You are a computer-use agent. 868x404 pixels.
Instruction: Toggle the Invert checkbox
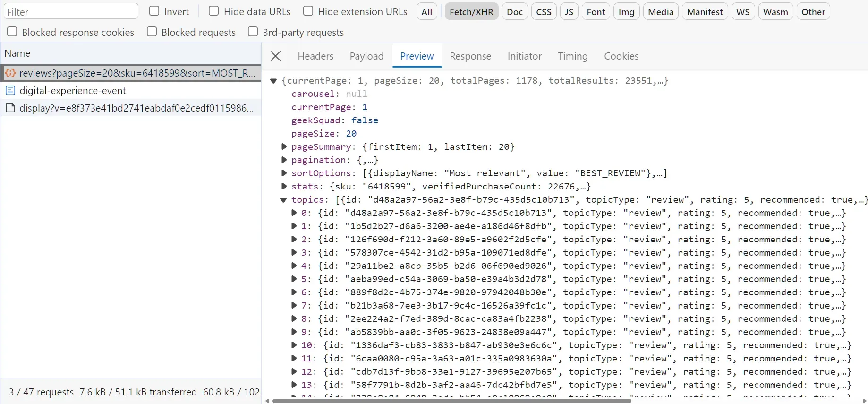click(x=154, y=11)
